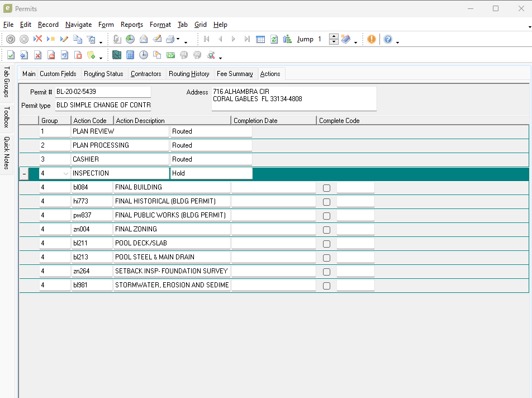Image resolution: width=532 pixels, height=398 pixels.
Task: Click the orange exclamation alert icon
Action: (x=372, y=39)
